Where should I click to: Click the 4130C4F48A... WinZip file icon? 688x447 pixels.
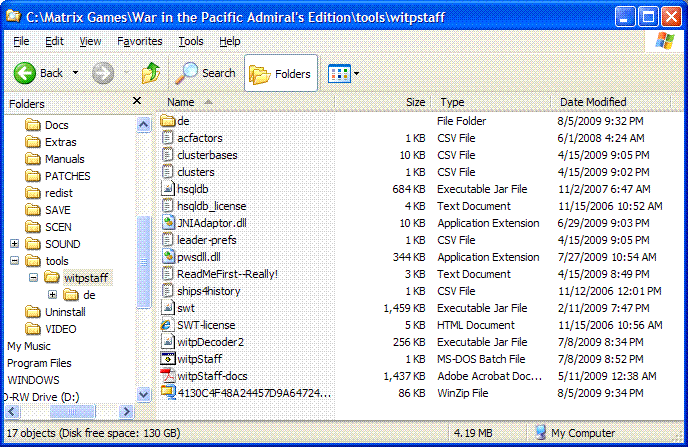point(168,392)
